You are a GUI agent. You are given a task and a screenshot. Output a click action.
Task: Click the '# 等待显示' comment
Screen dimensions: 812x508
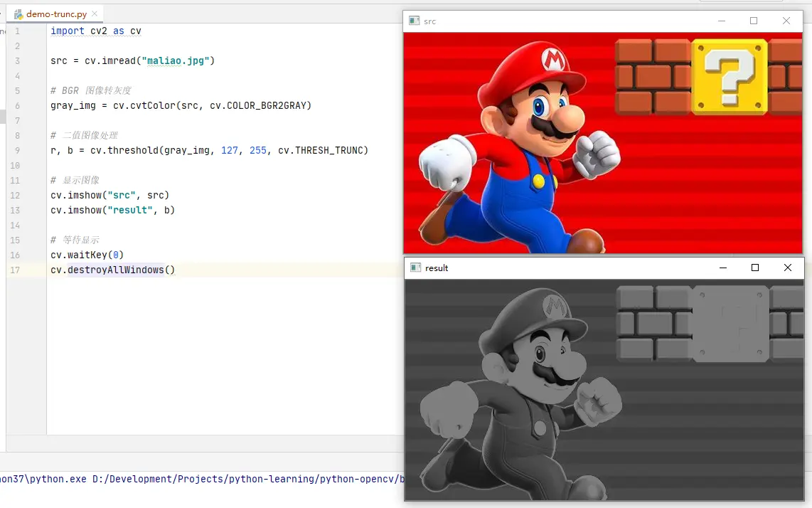pyautogui.click(x=75, y=240)
